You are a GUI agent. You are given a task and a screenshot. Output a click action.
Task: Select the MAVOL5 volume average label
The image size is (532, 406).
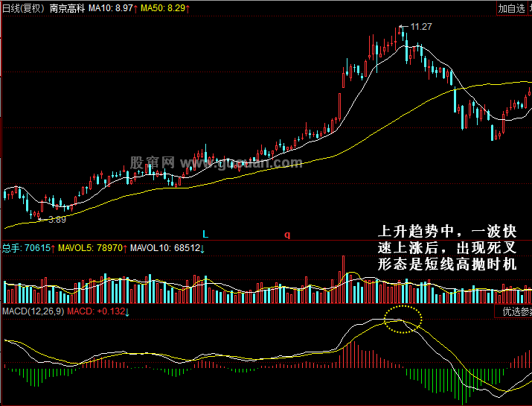(88, 247)
